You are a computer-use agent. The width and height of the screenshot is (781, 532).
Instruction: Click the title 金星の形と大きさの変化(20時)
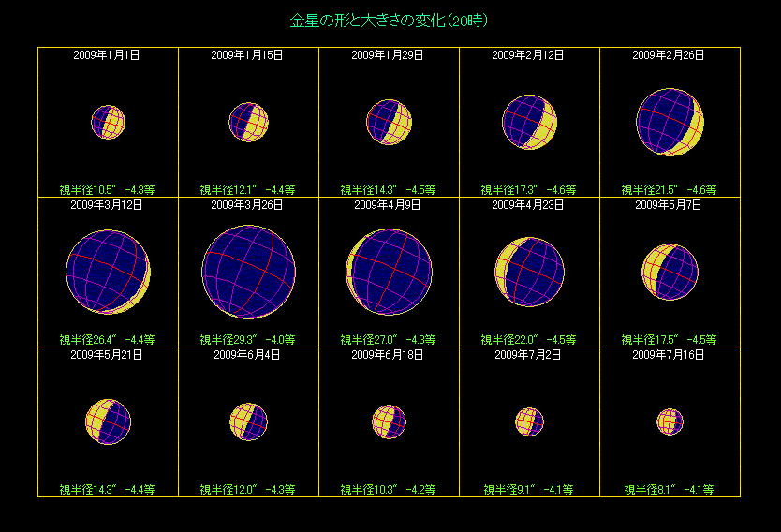389,20
